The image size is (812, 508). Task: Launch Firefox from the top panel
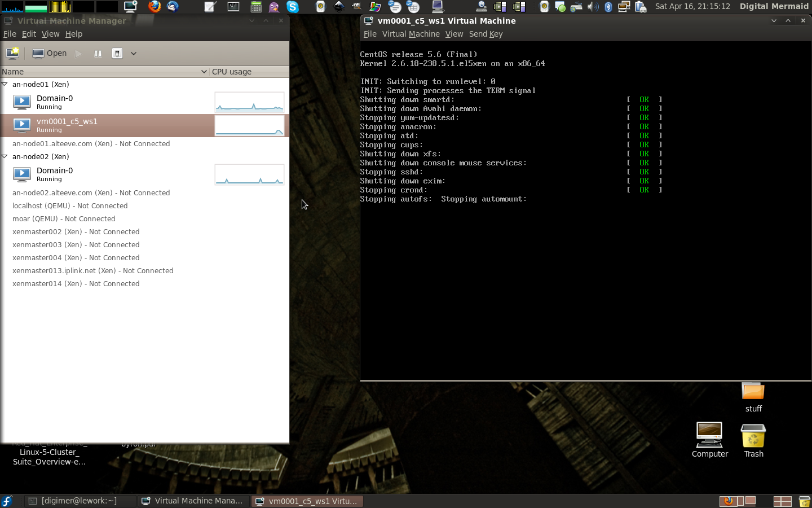154,6
